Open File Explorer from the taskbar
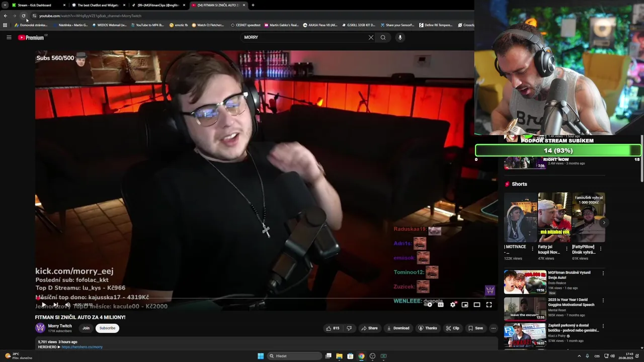This screenshot has height=362, width=644. pos(339,356)
